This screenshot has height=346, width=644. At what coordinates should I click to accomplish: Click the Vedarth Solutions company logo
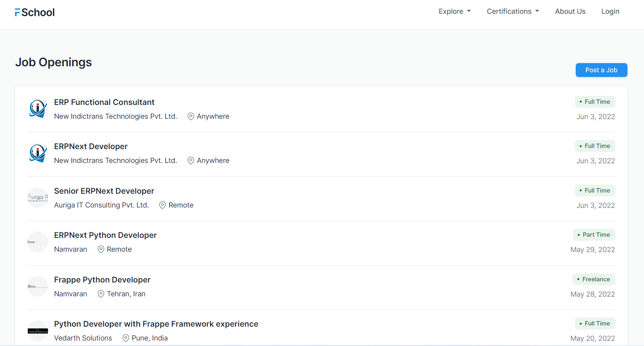[x=38, y=331]
